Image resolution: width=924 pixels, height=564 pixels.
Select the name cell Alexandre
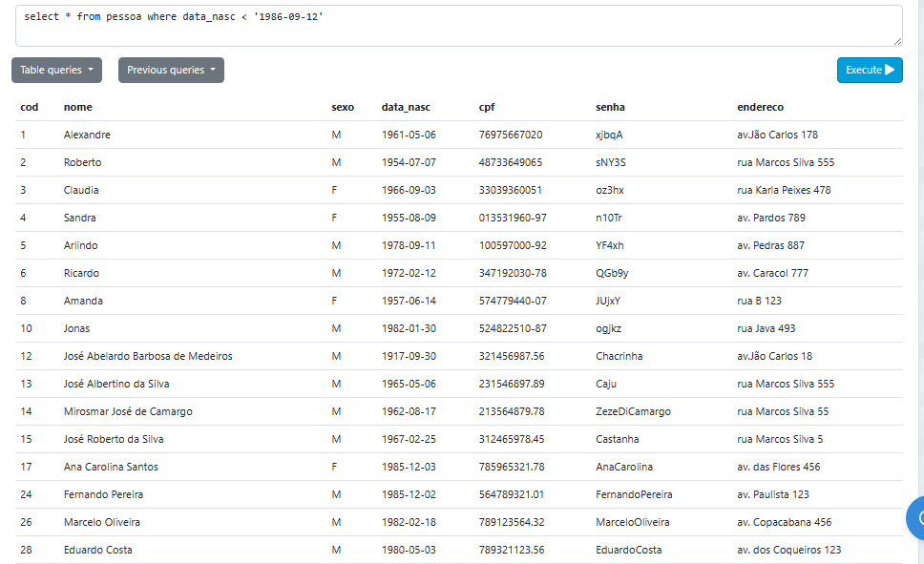click(87, 135)
